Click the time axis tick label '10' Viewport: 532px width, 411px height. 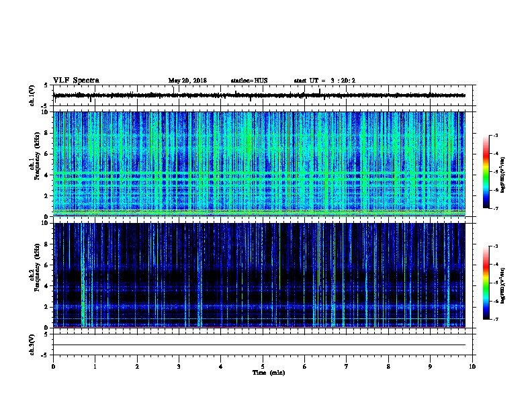coord(472,367)
